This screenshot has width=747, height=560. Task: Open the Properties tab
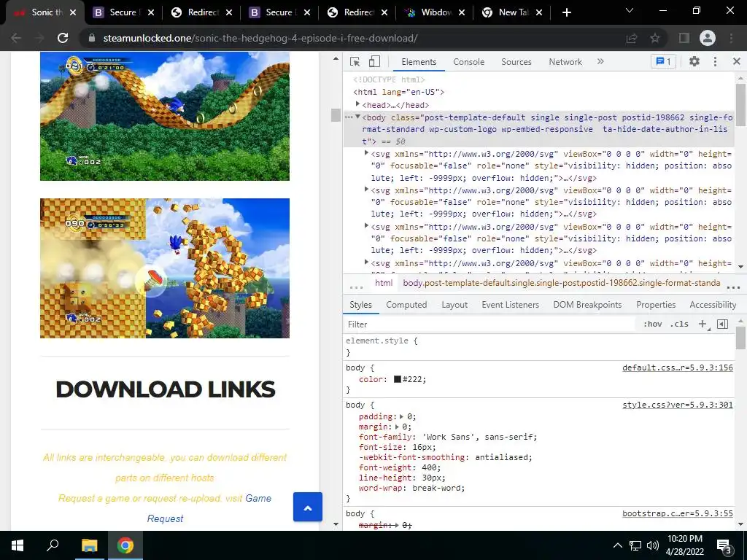coord(656,305)
